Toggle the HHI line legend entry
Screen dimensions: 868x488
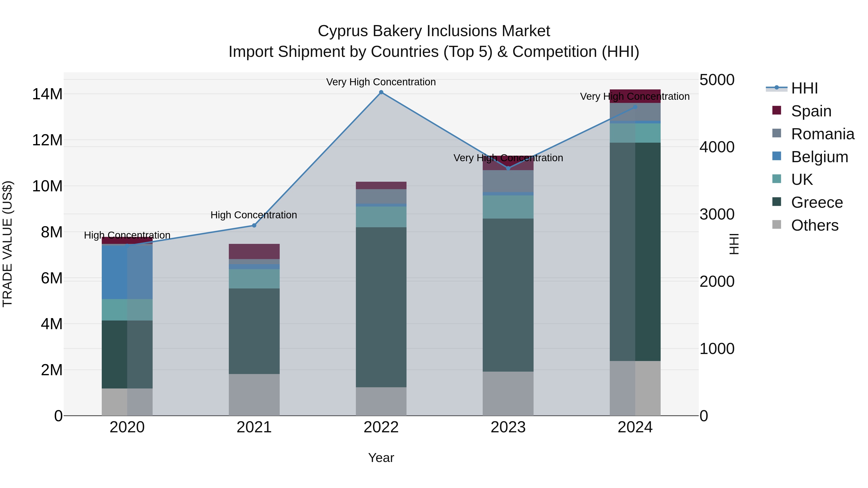[x=792, y=88]
